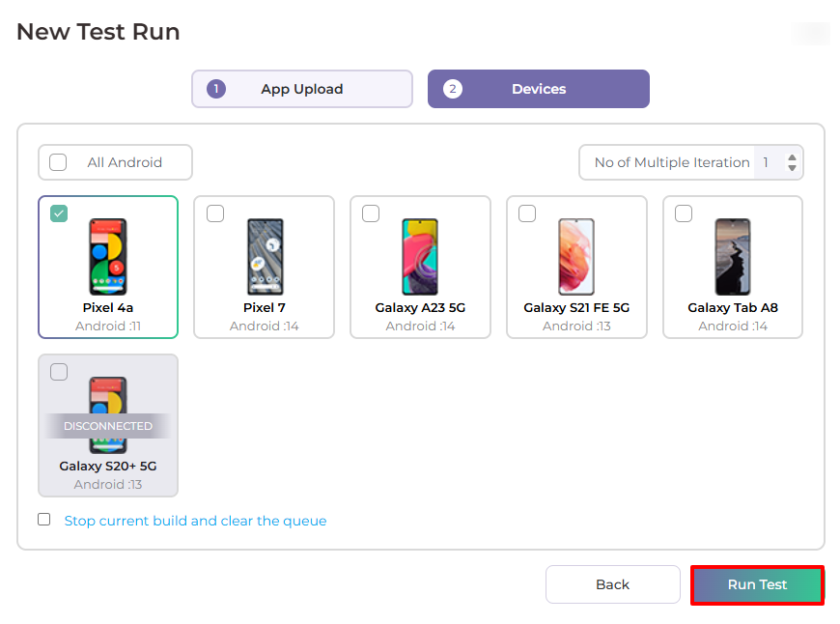The width and height of the screenshot is (840, 624).
Task: Click the step 2 number badge
Action: (453, 89)
